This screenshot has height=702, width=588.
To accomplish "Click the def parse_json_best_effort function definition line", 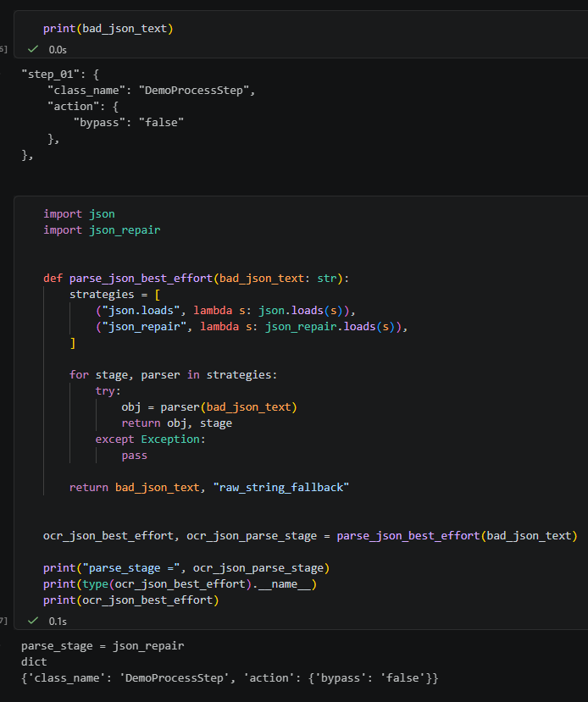I will pyautogui.click(x=197, y=279).
